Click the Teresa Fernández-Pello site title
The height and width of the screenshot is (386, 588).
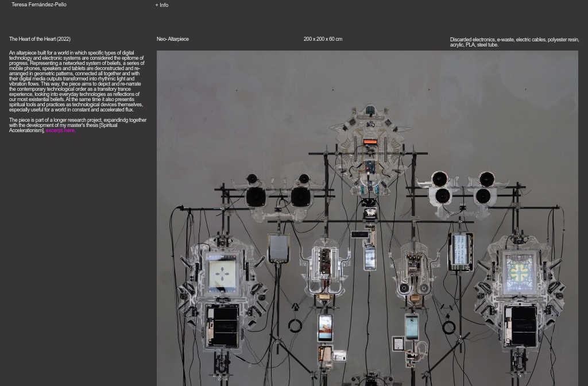point(39,5)
